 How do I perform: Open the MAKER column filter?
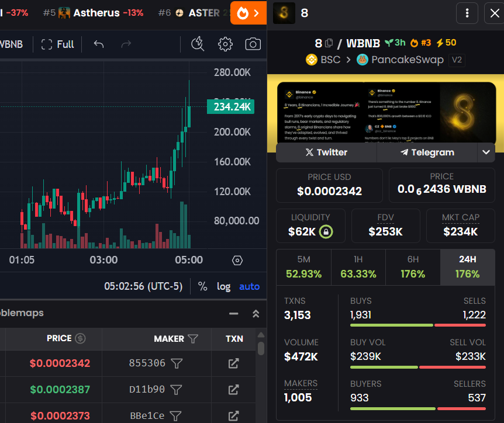[193, 338]
